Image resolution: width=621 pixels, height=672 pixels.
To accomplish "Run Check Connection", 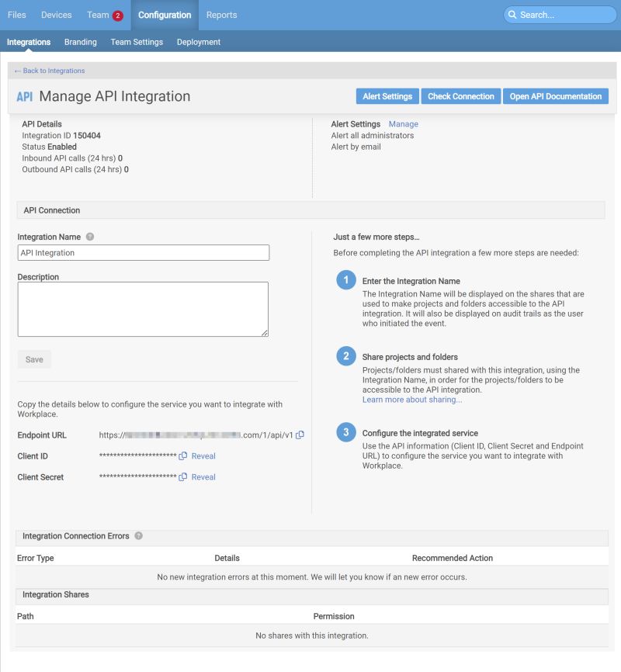I will [459, 96].
